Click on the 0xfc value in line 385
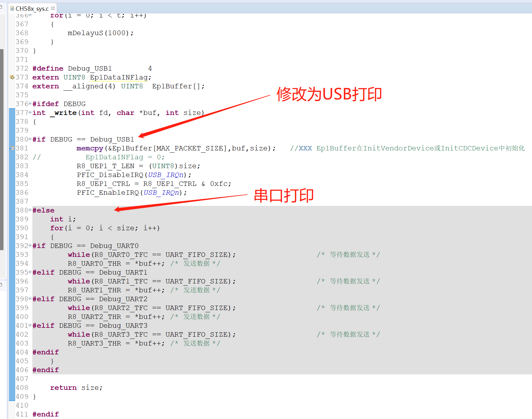 [219, 184]
